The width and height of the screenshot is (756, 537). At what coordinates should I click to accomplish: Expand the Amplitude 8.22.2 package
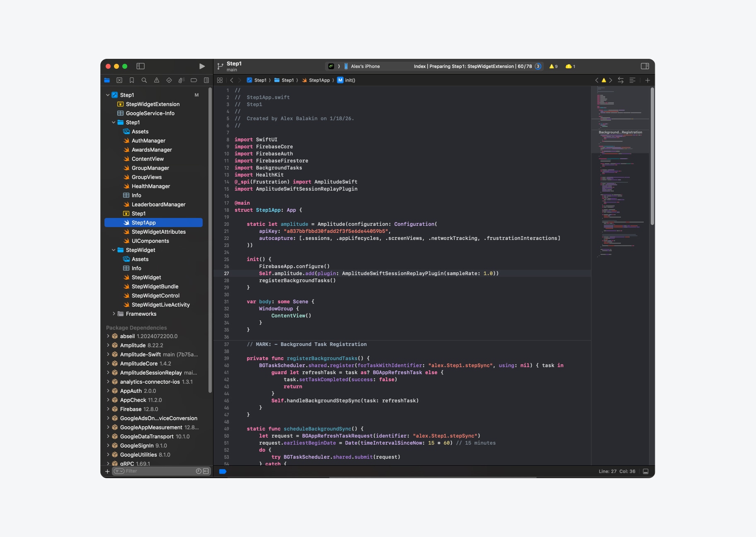tap(108, 346)
